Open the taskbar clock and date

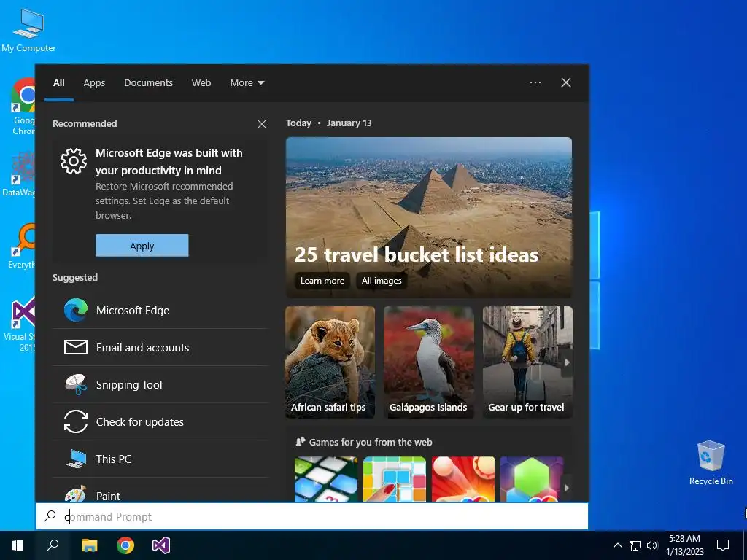pyautogui.click(x=684, y=545)
